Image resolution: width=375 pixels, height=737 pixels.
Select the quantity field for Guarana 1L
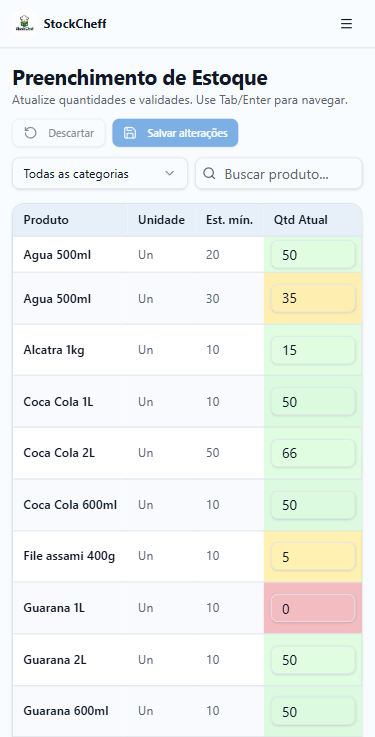coord(313,608)
